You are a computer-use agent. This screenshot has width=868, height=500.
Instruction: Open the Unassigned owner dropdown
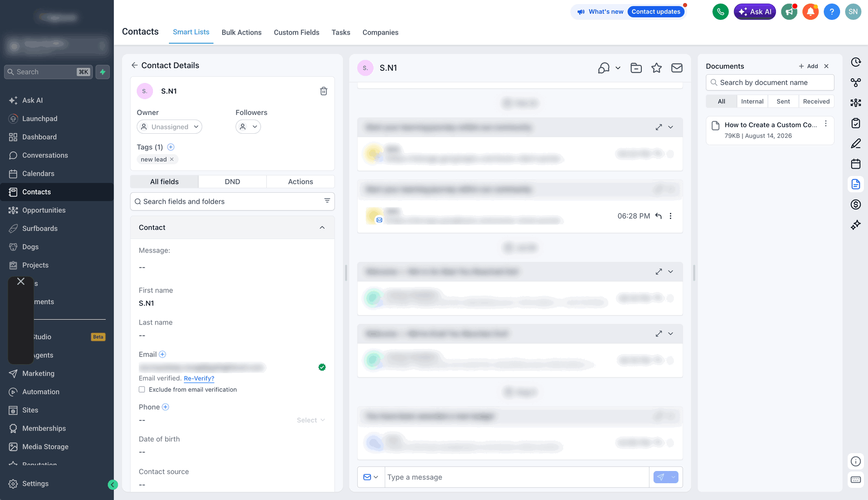(169, 127)
